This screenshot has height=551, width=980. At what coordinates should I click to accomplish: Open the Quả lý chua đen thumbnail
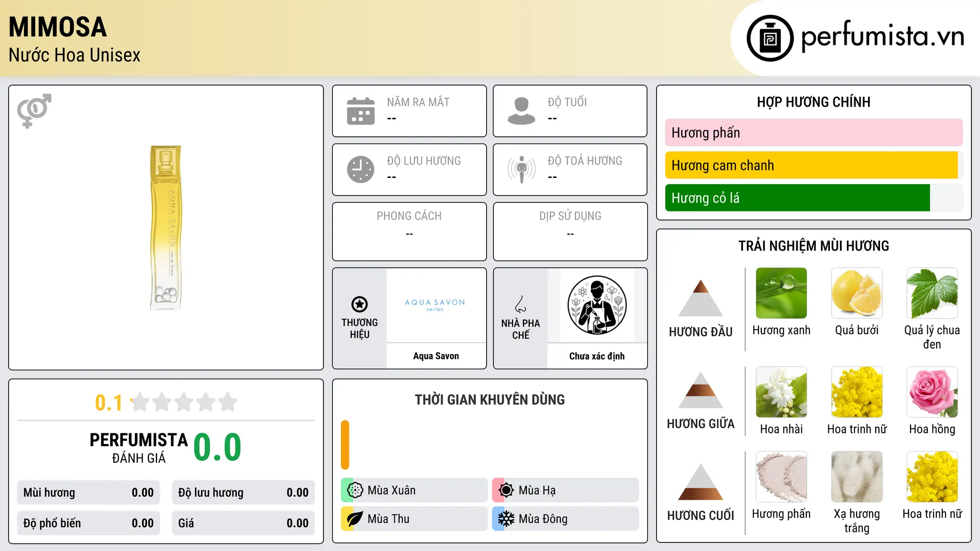click(x=932, y=293)
